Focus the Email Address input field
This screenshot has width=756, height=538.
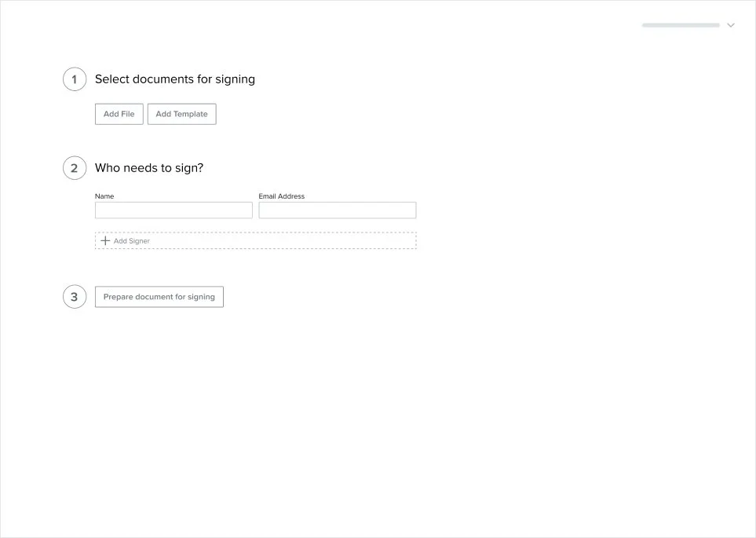(338, 210)
